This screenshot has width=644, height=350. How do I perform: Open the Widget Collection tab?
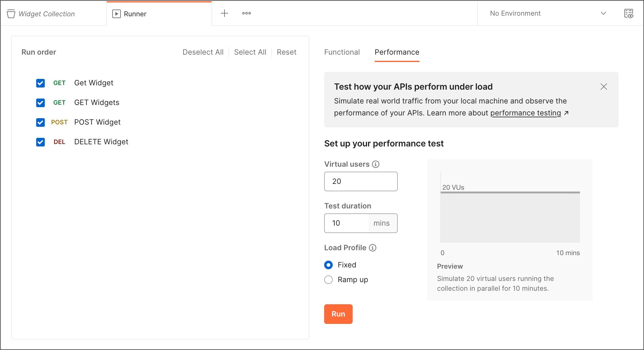[47, 14]
